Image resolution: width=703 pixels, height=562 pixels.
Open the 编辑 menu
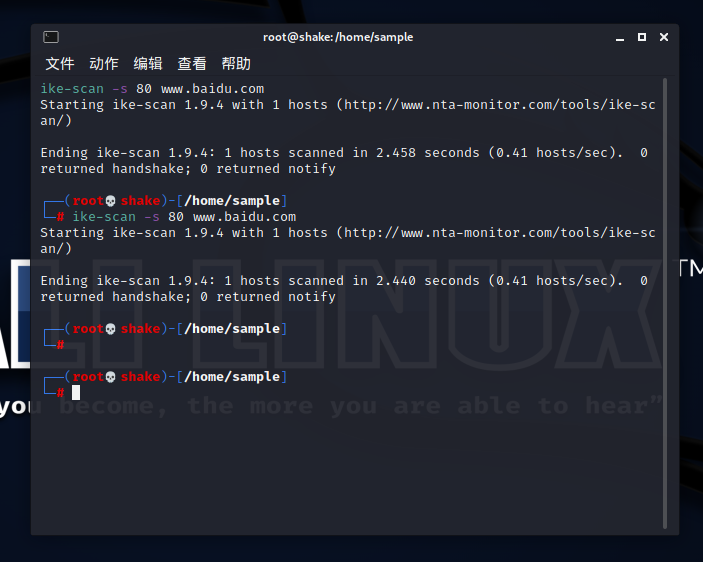click(x=148, y=64)
